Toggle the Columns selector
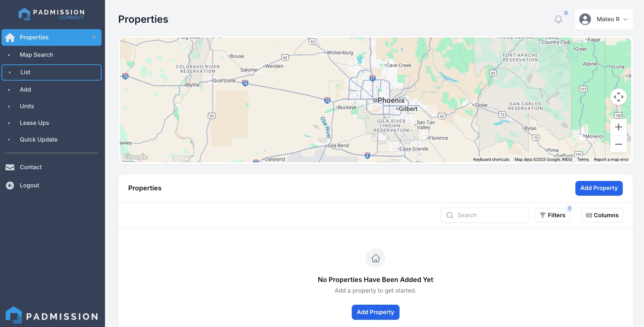 [x=602, y=215]
